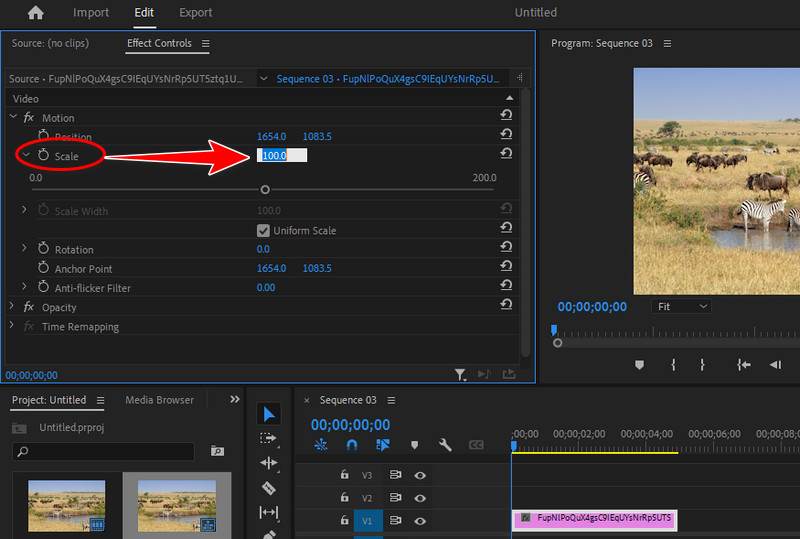Viewport: 800px width, 539px height.
Task: Toggle Scale animation stopwatch
Action: click(x=43, y=155)
